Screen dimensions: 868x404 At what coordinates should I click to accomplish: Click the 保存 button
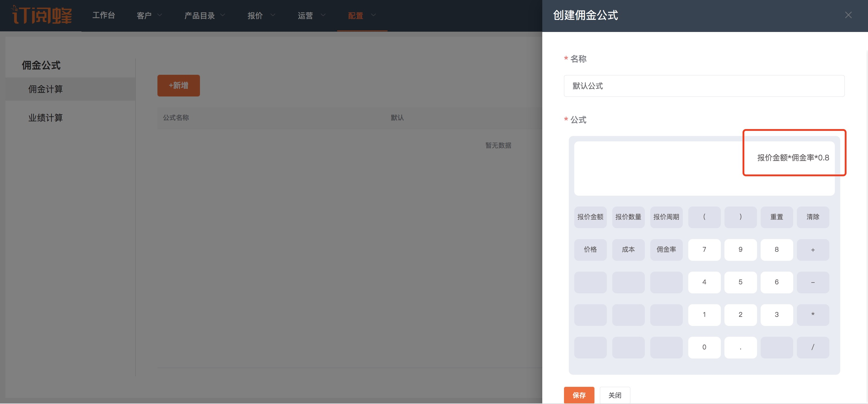click(x=578, y=395)
